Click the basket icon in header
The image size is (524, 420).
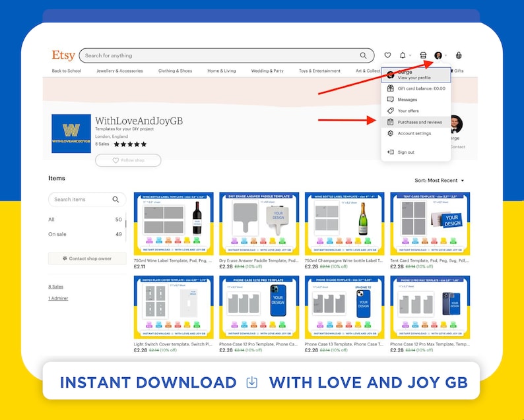[459, 55]
